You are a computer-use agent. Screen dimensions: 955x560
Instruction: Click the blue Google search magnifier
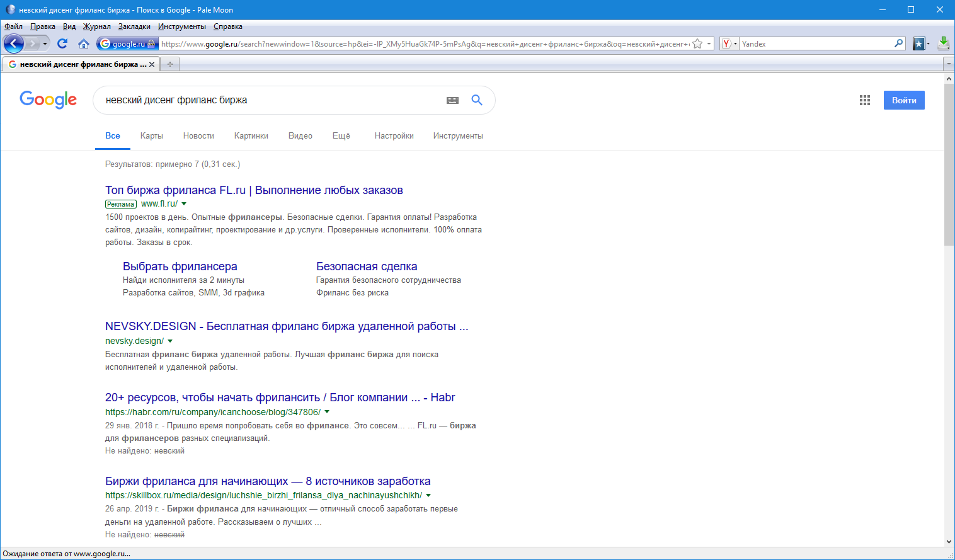[x=477, y=100]
